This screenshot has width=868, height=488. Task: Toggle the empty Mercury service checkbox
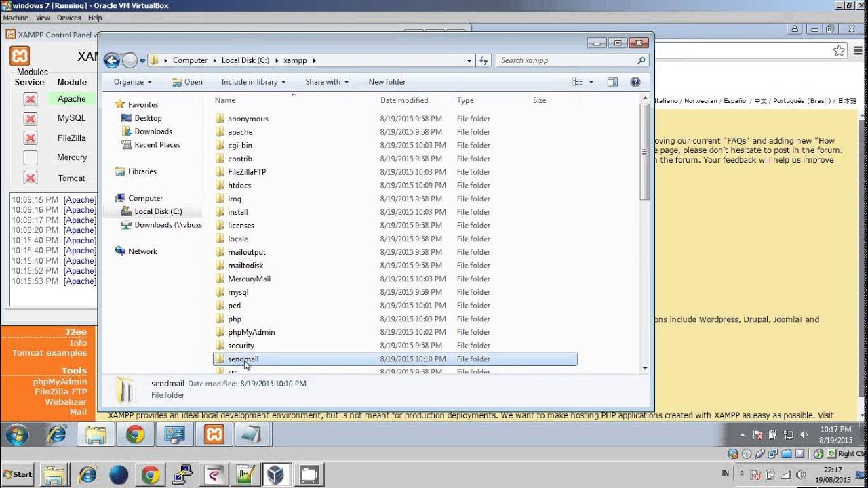tap(30, 158)
